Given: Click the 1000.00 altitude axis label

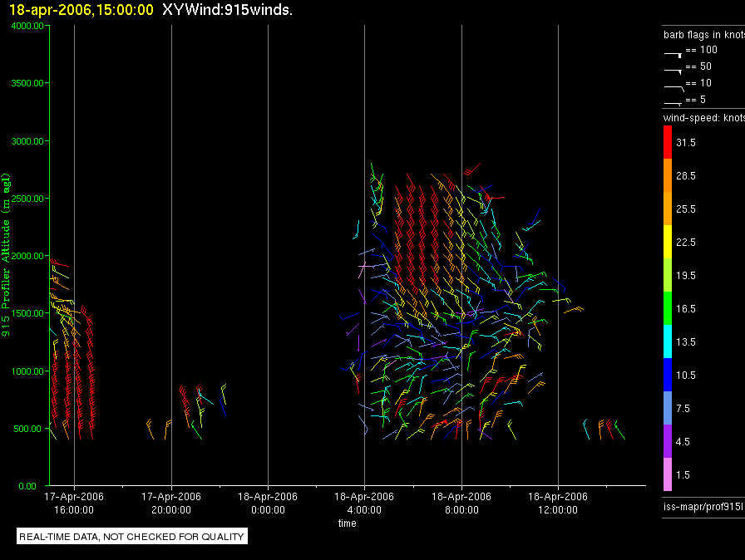Looking at the screenshot, I should tap(27, 371).
